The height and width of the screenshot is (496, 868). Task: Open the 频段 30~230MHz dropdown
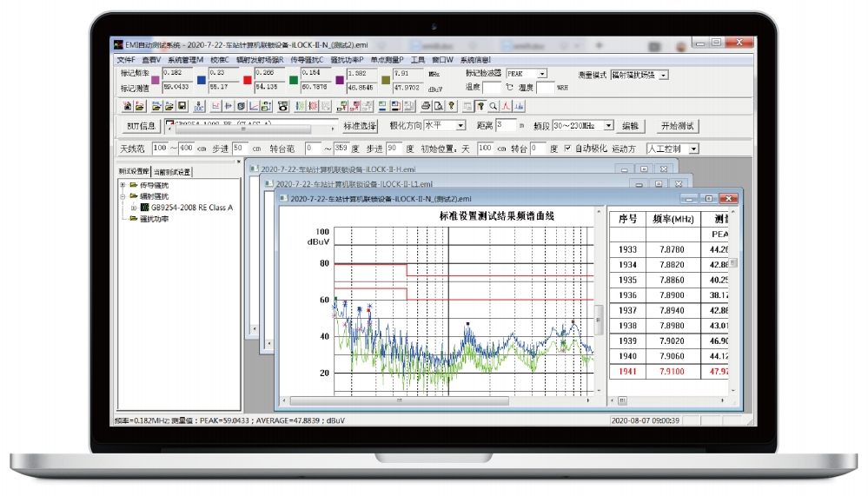pyautogui.click(x=608, y=126)
